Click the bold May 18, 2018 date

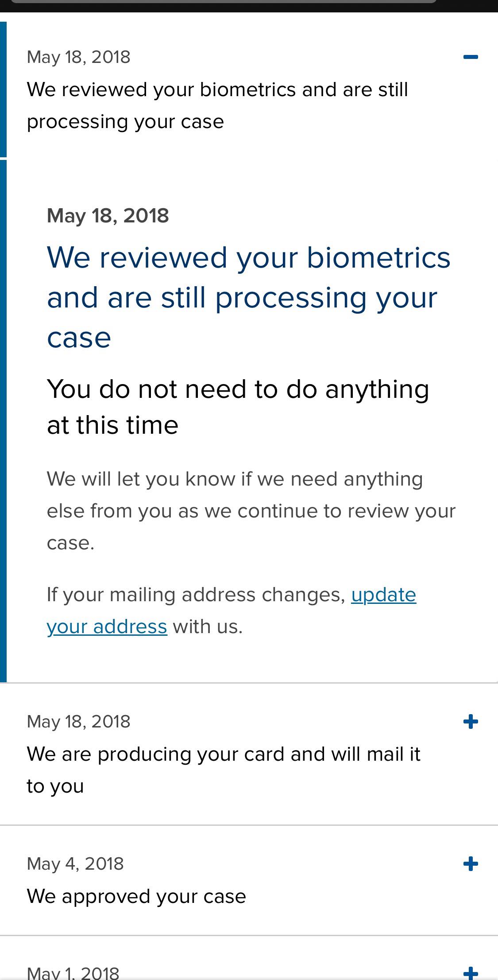click(108, 216)
